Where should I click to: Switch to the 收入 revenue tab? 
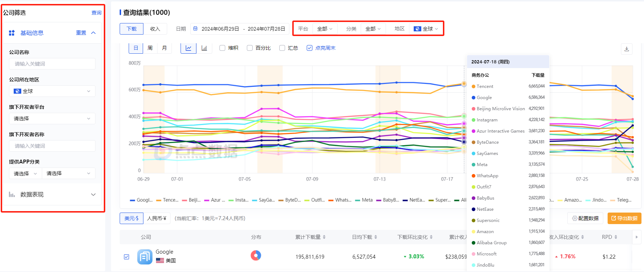tap(155, 29)
